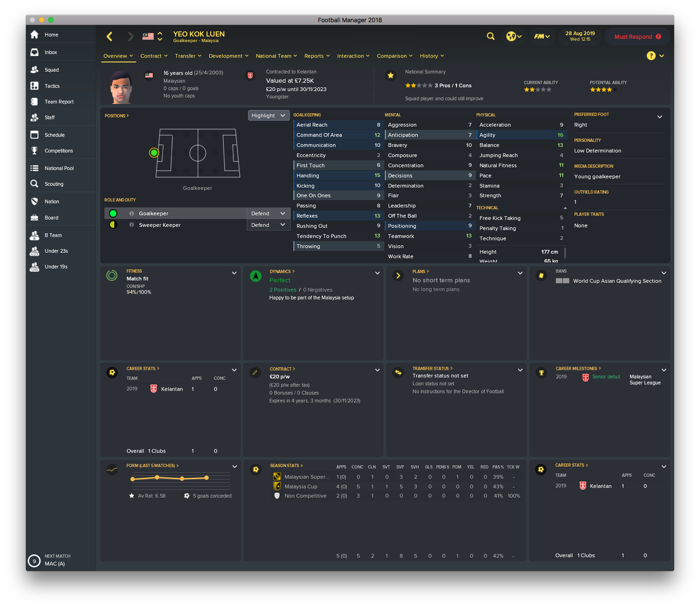Open the Tactics board icon

[34, 86]
